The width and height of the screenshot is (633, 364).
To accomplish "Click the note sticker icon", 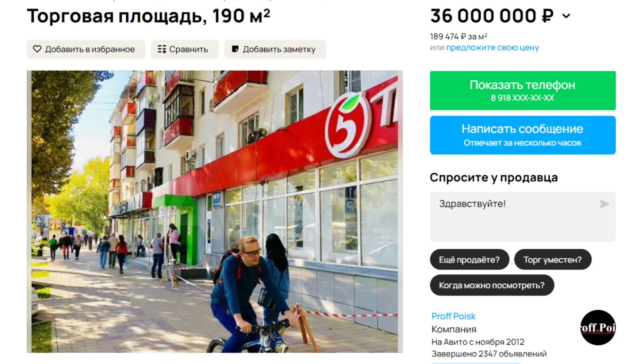I will 235,49.
